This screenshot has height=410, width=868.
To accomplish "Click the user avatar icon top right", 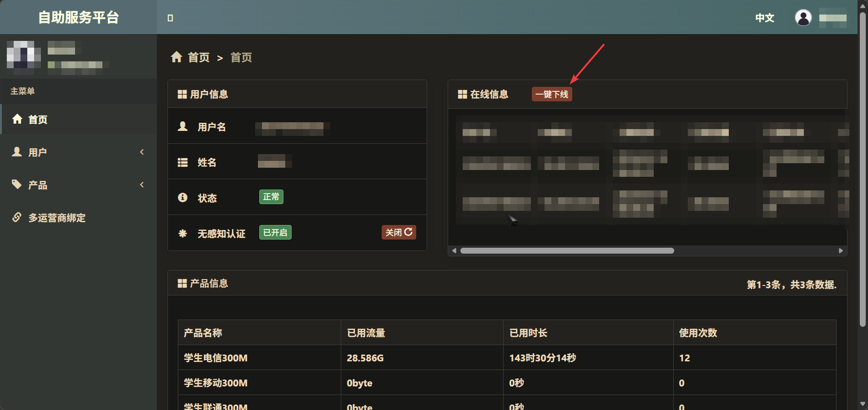I will coord(803,18).
